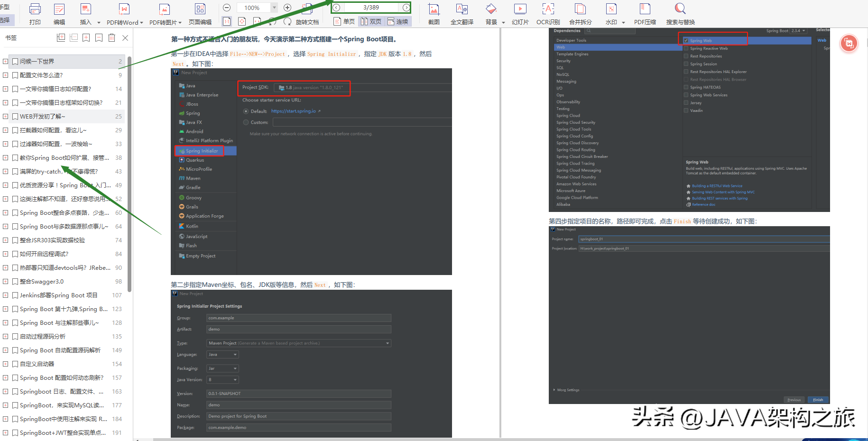The image size is (868, 441).
Task: Open bookmark Spring Boot 自动配置源码解析
Action: (x=60, y=350)
